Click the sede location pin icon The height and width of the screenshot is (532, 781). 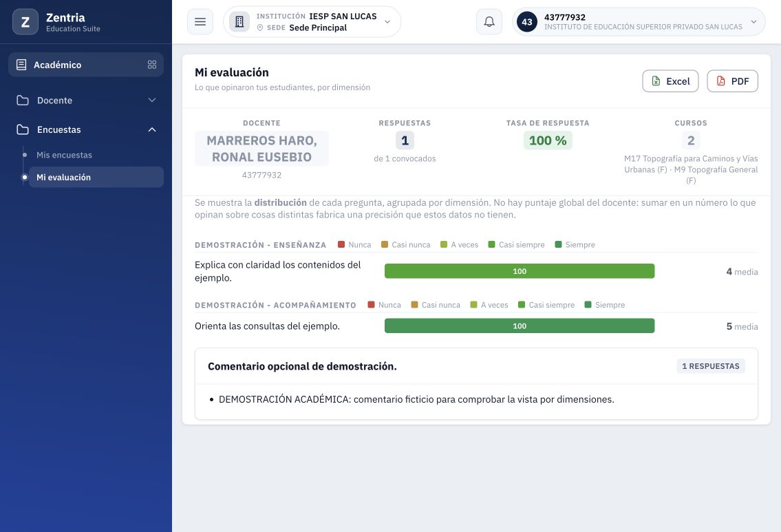(260, 28)
